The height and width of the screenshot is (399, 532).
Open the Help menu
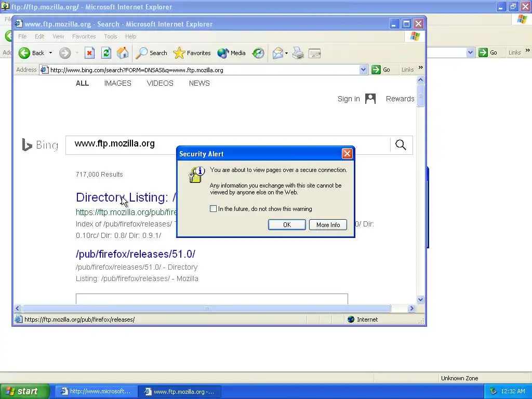point(130,36)
